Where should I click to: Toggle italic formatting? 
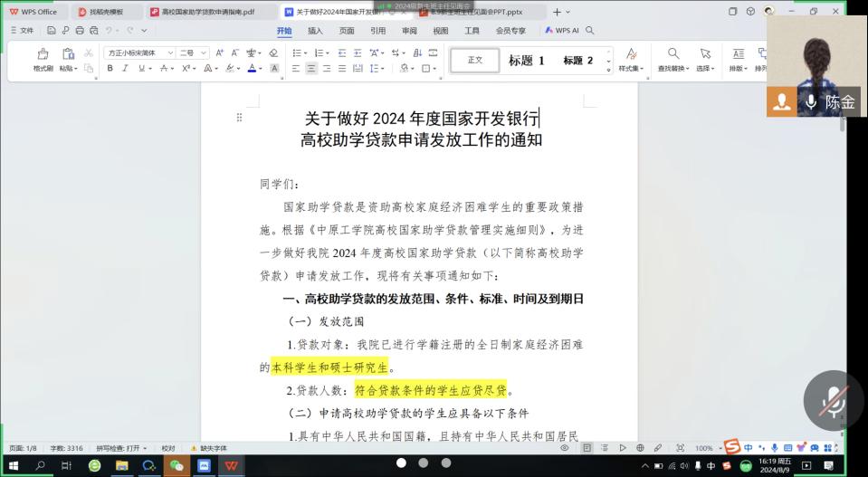click(x=126, y=69)
